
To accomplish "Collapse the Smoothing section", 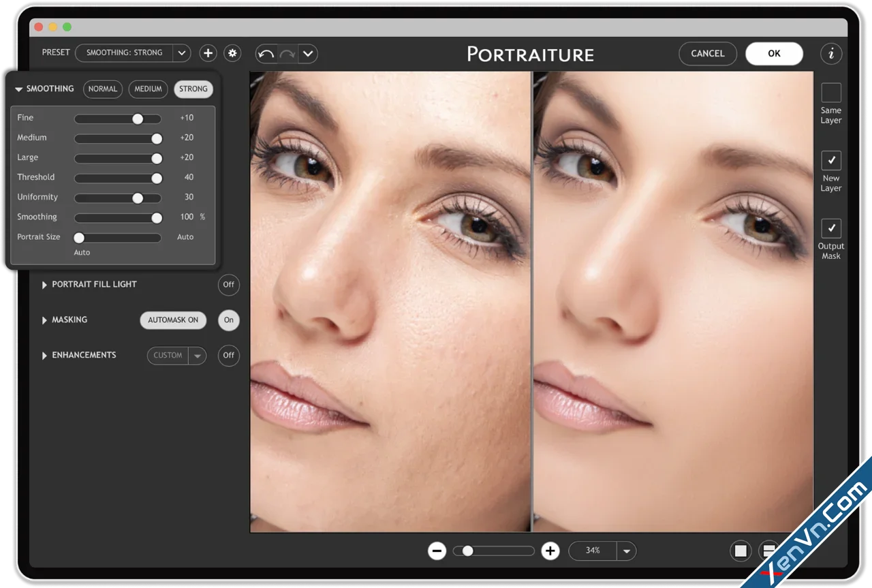I will [x=19, y=89].
